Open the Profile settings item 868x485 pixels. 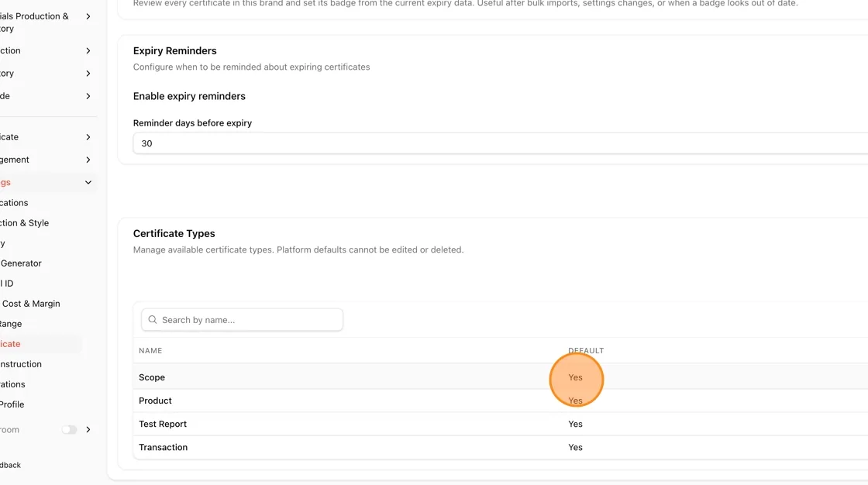(x=12, y=404)
